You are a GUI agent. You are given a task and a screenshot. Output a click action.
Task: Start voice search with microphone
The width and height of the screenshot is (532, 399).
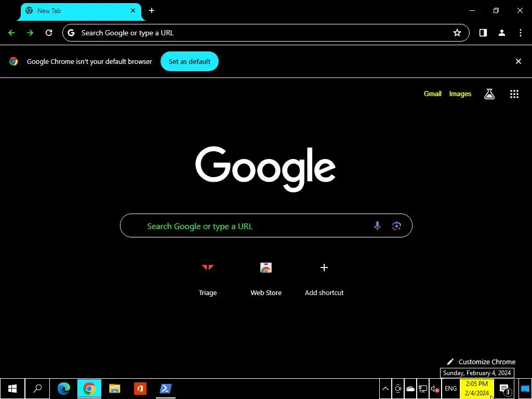click(377, 225)
